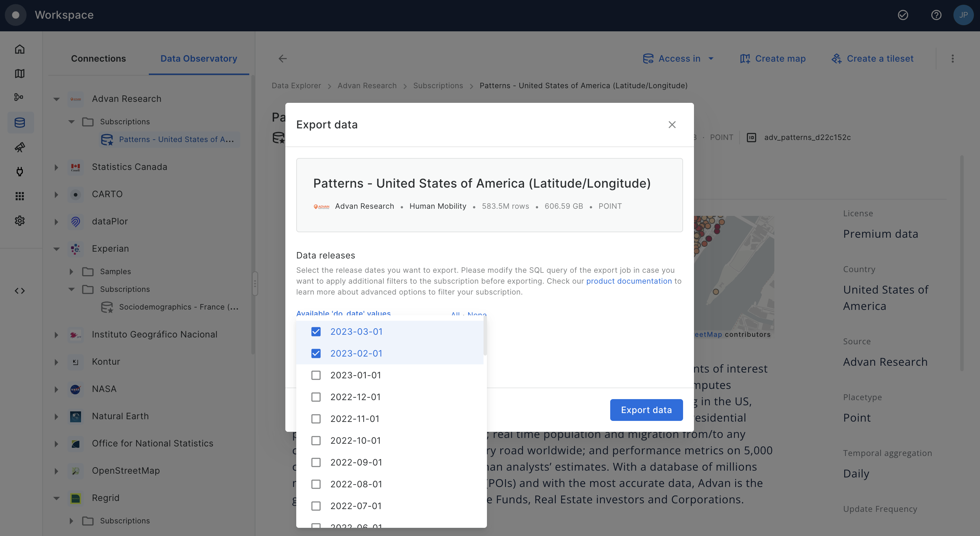Switch to the Connections tab
980x536 pixels.
point(98,59)
